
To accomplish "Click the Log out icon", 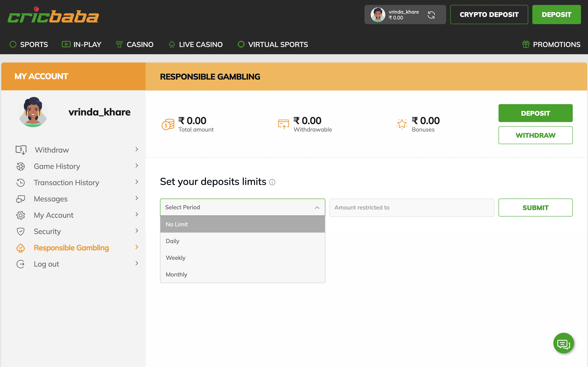I will 21,264.
